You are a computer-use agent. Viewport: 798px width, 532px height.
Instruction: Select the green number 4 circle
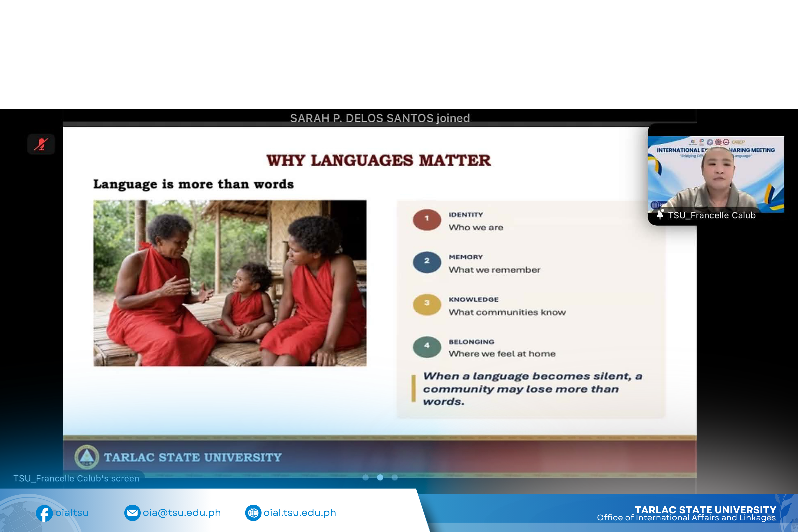tap(427, 347)
